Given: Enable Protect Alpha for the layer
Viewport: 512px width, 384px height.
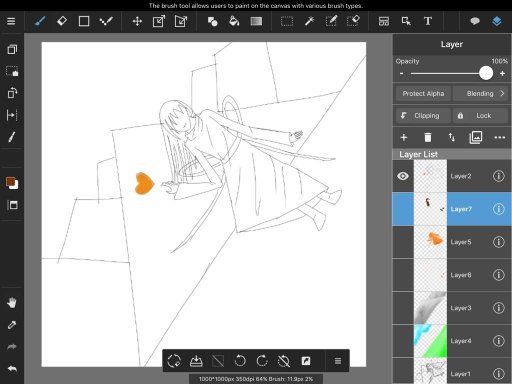Looking at the screenshot, I should (x=423, y=94).
